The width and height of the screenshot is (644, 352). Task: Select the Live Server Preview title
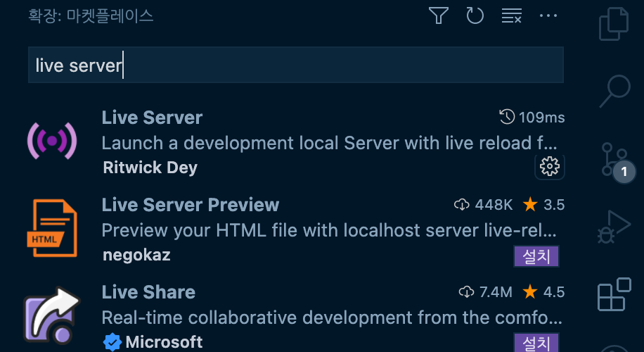click(x=191, y=205)
